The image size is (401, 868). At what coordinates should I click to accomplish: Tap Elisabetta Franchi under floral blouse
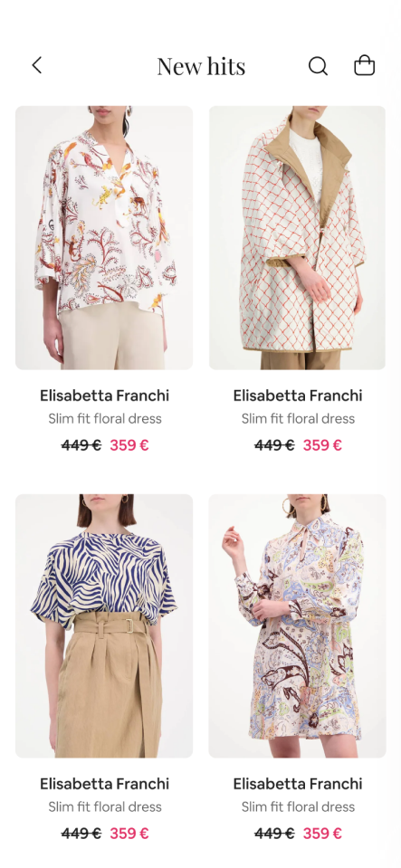tap(105, 396)
